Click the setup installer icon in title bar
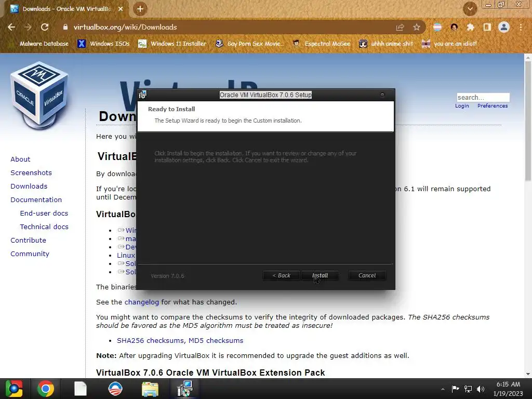The width and height of the screenshot is (532, 399). pyautogui.click(x=142, y=95)
